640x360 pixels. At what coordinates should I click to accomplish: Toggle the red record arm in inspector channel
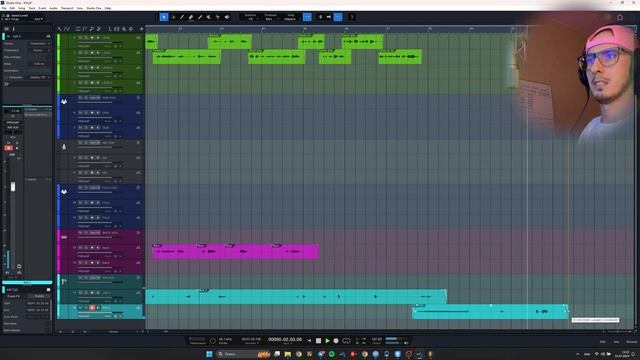pyautogui.click(x=8, y=148)
